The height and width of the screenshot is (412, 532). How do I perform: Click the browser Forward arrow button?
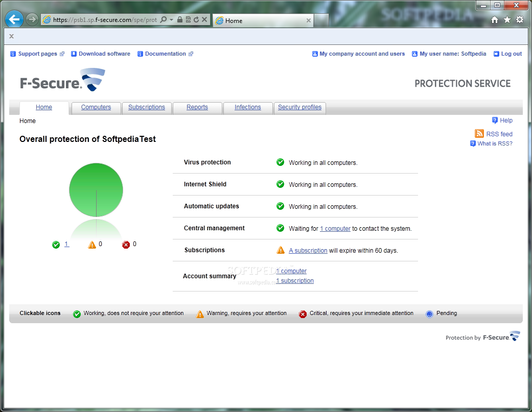pos(32,19)
